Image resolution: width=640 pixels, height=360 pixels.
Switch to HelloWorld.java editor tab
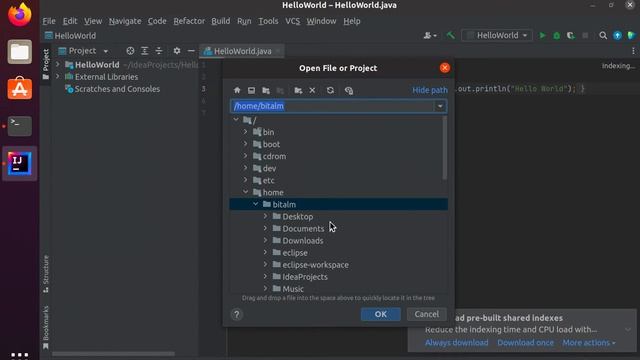[x=242, y=51]
